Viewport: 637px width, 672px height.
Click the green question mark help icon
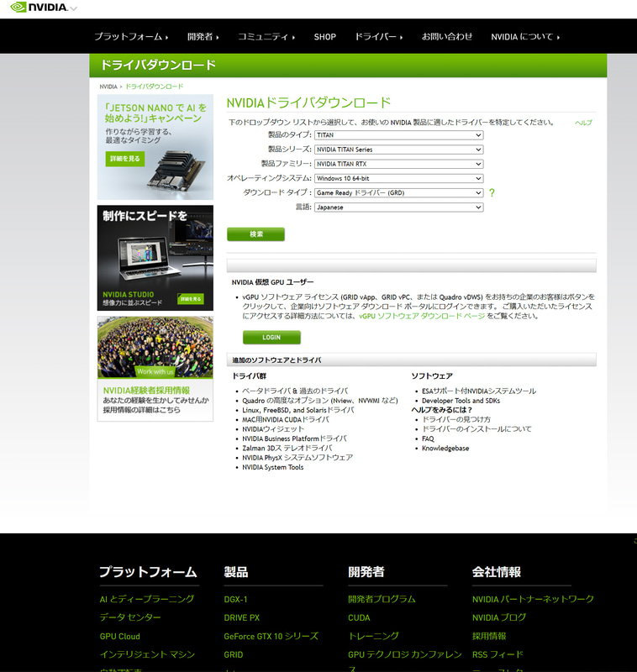click(492, 193)
